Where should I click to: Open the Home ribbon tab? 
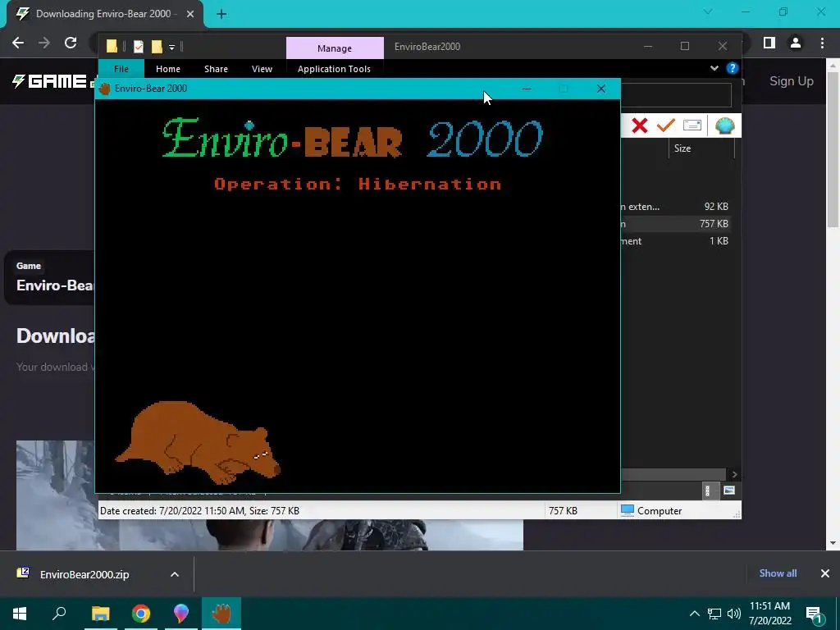click(167, 69)
